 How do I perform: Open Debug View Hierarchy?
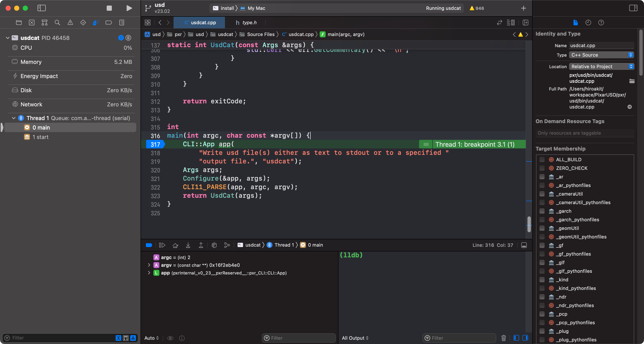pyautogui.click(x=214, y=245)
